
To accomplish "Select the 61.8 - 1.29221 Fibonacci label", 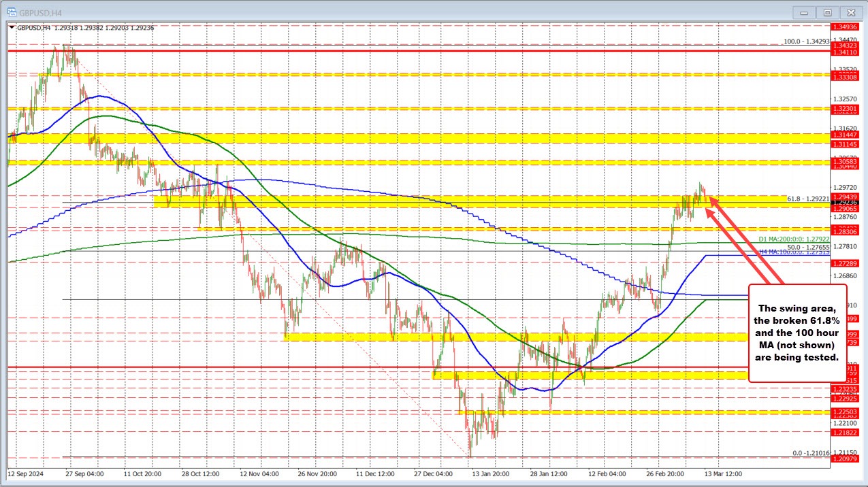I will 808,199.
